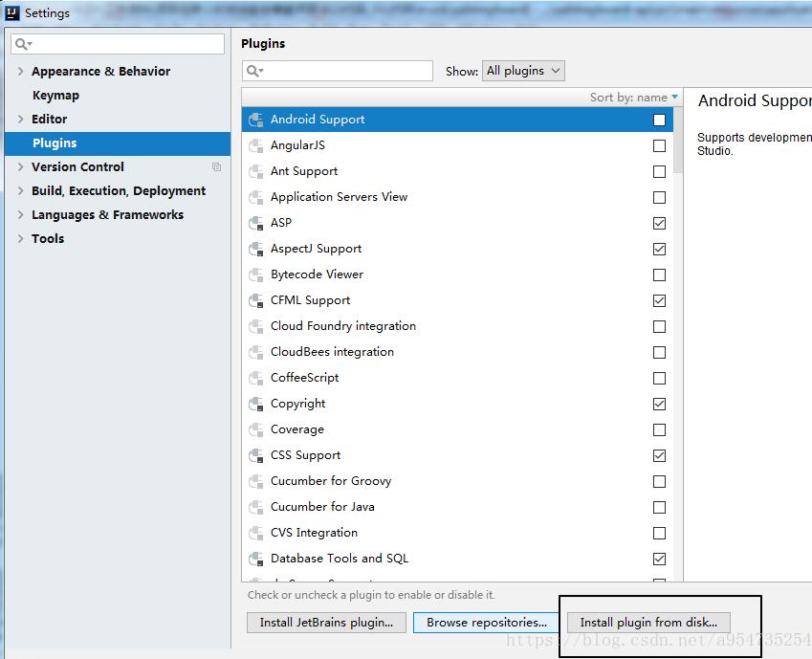Enable the CoffeeScript plugin checkbox
The height and width of the screenshot is (659, 812).
(659, 378)
